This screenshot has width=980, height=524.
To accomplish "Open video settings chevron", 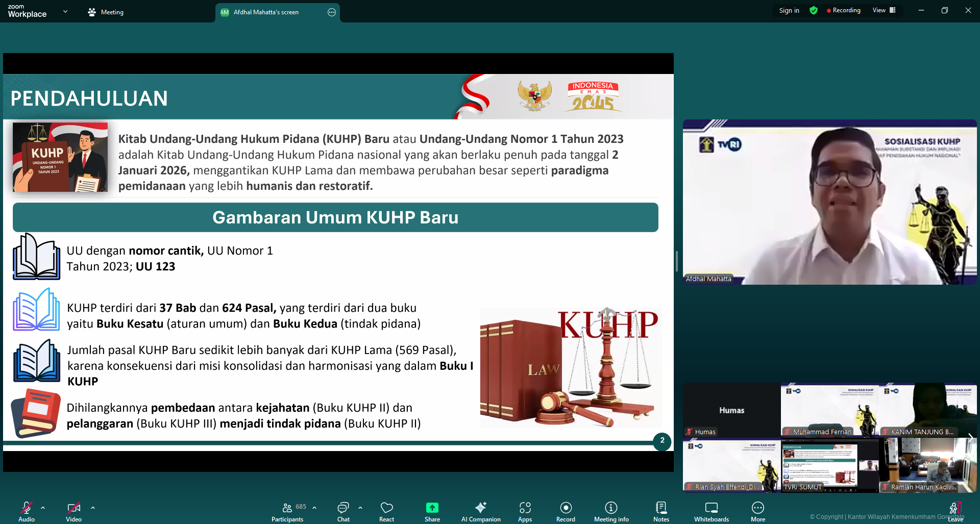I will (x=93, y=507).
